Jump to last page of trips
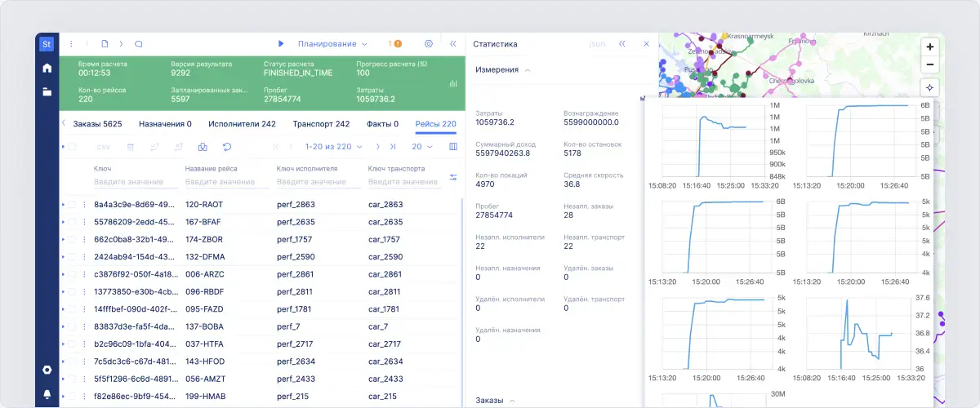The width and height of the screenshot is (980, 408). pos(393,147)
